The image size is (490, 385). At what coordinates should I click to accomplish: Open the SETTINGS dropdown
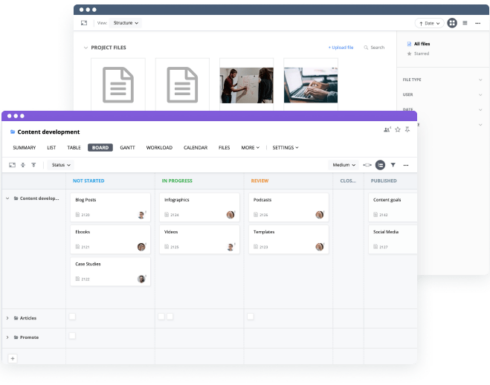click(x=285, y=148)
